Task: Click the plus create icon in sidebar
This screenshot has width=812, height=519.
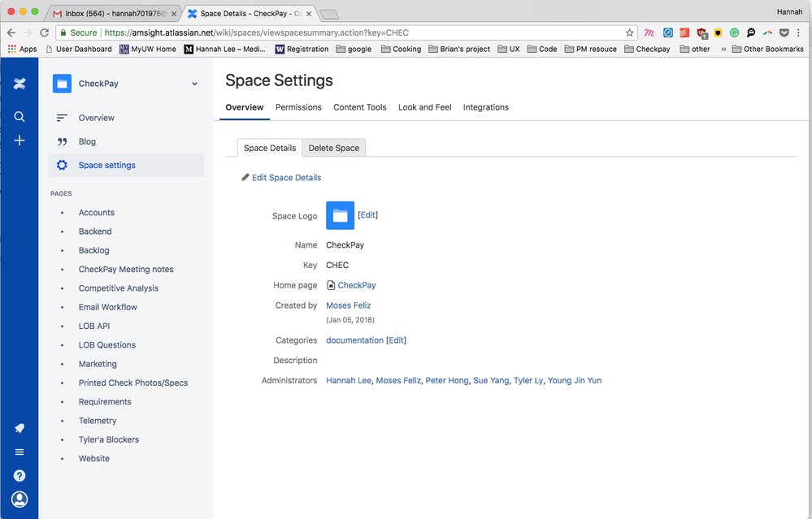Action: click(20, 141)
